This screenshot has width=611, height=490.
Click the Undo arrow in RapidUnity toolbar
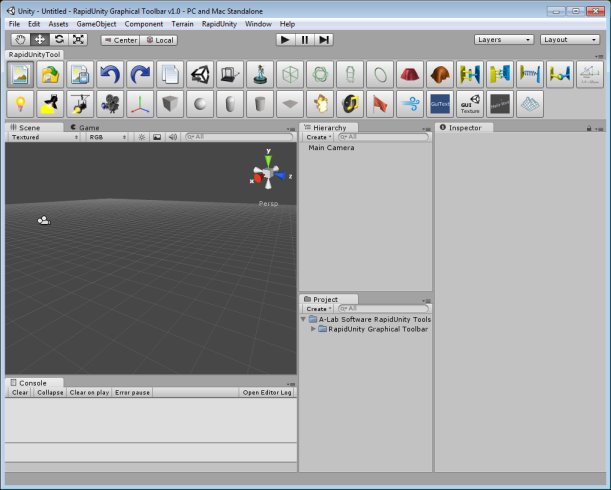[x=109, y=74]
